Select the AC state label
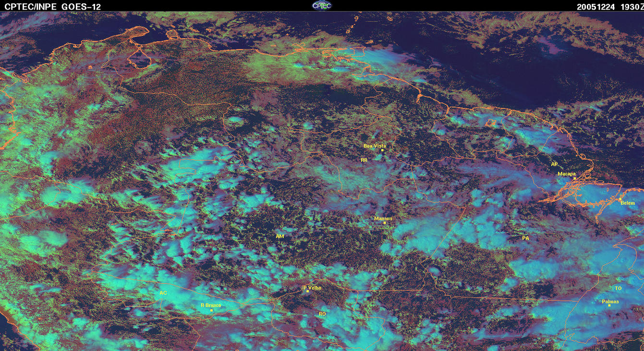 (x=163, y=293)
